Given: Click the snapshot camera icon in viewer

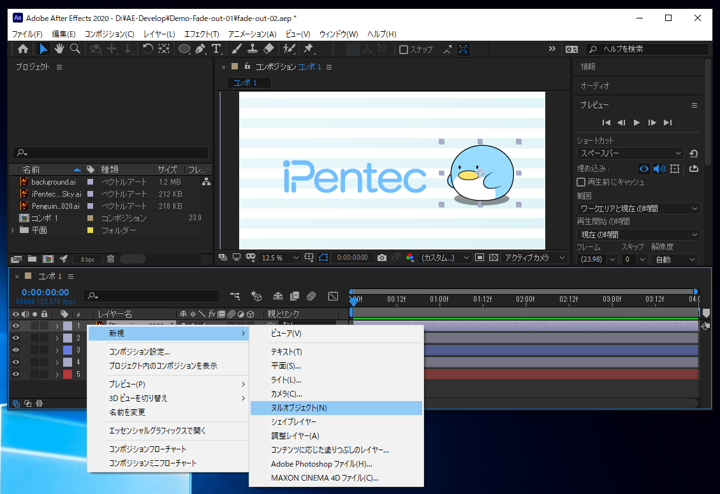Looking at the screenshot, I should point(382,258).
